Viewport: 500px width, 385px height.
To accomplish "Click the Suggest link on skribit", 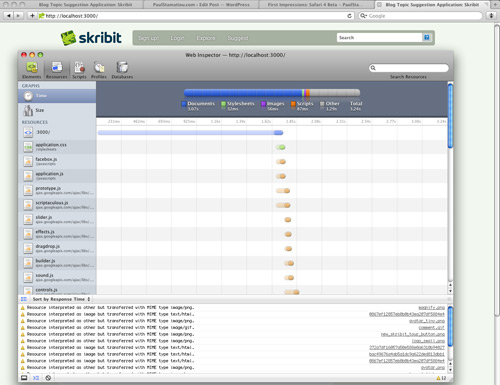I will 238,38.
